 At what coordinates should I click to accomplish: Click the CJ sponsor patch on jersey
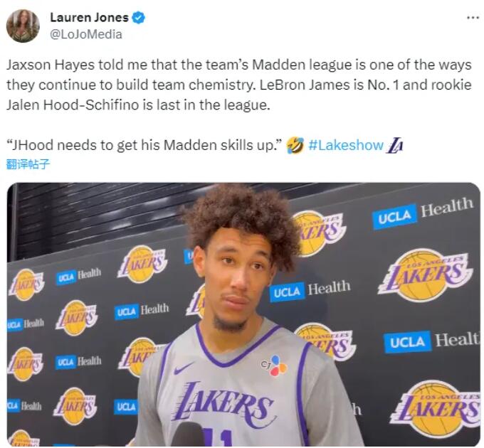(274, 366)
